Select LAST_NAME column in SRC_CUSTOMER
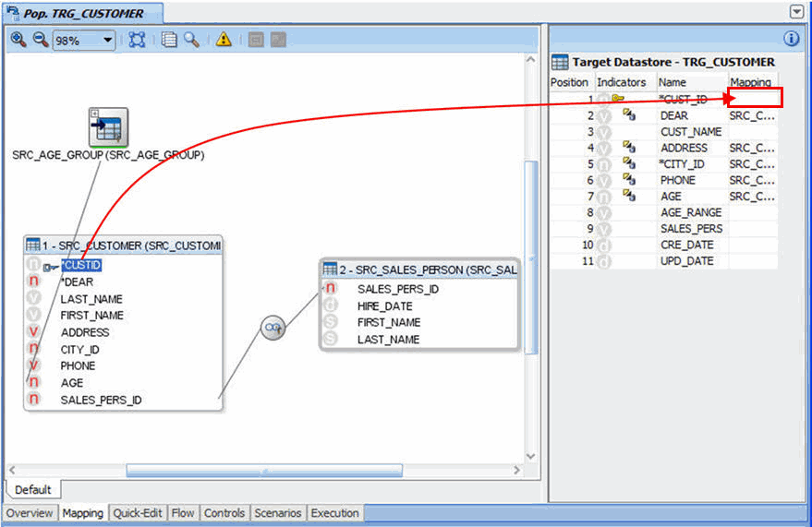 click(x=91, y=299)
